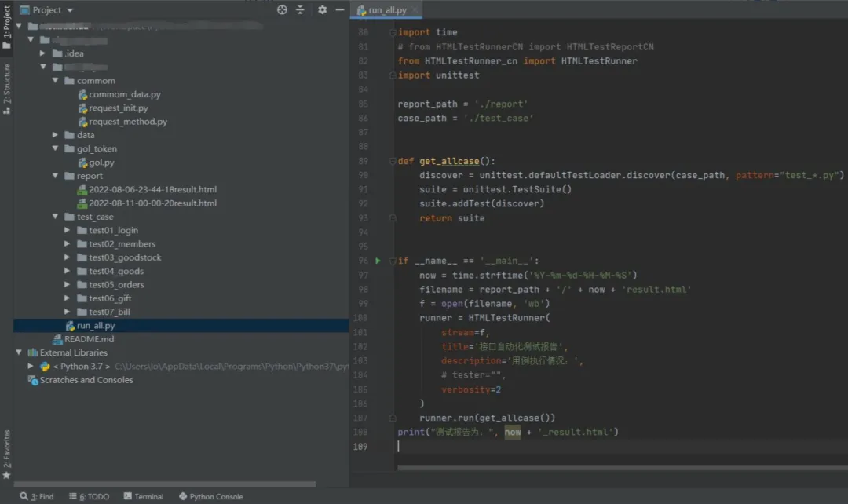This screenshot has height=504, width=848.
Task: Click the Scratches and Consoles icon
Action: pos(32,380)
